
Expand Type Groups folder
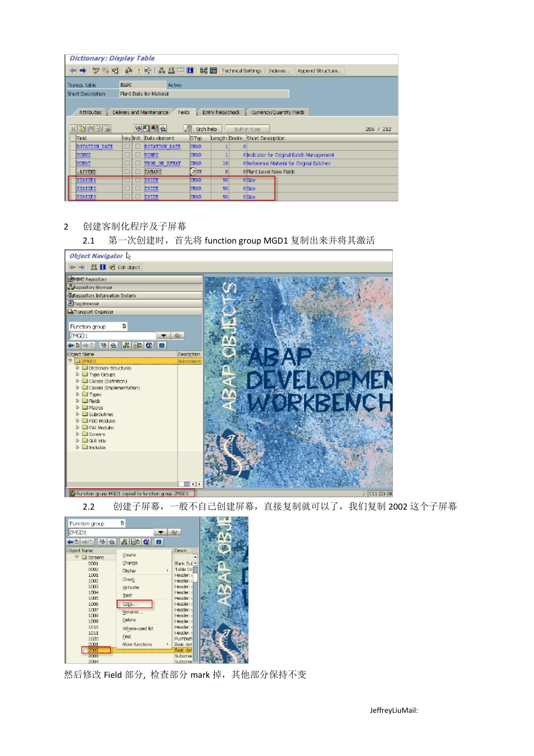[x=78, y=375]
